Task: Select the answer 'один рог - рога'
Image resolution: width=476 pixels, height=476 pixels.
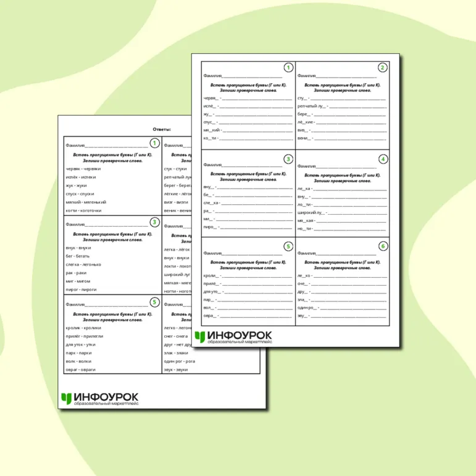Action: (180, 361)
